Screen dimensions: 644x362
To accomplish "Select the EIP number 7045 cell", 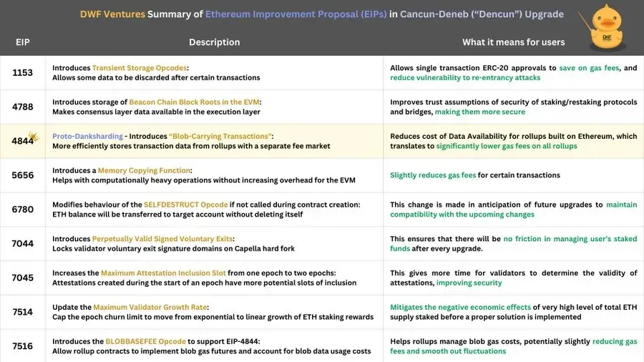I will 23,278.
